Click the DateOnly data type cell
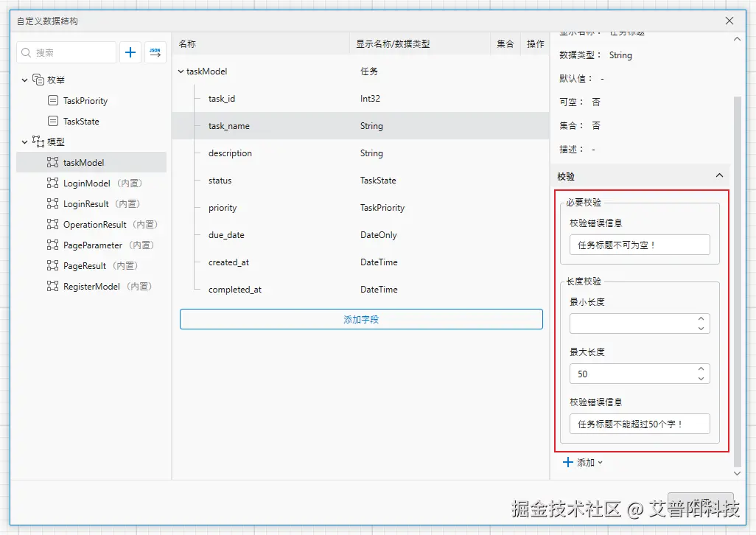Viewport: 756px width, 535px height. (379, 235)
